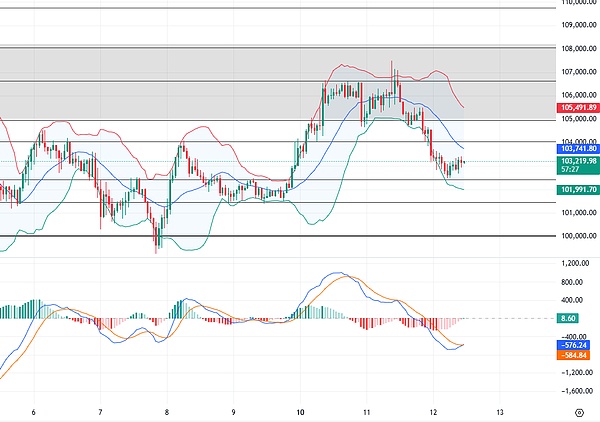Click the 108,000.00 price axis label

(577, 48)
